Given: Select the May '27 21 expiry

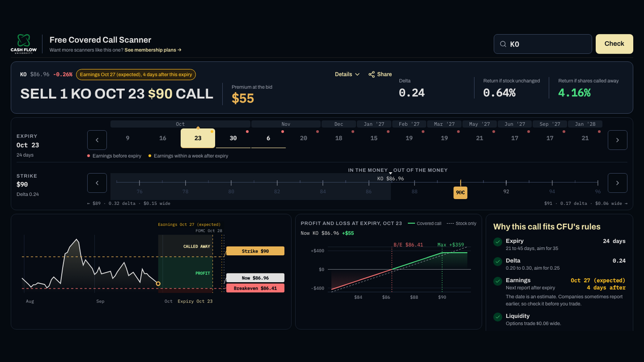Looking at the screenshot, I should pos(479,138).
